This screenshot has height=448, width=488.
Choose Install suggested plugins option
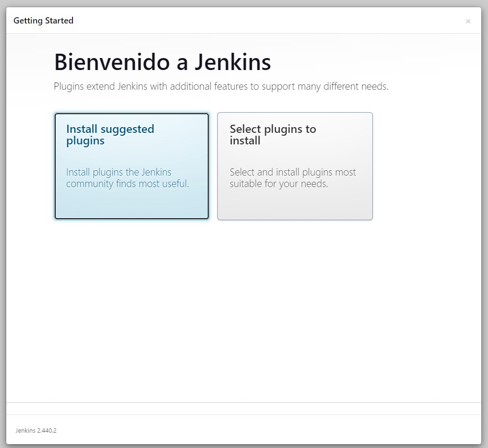[131, 166]
